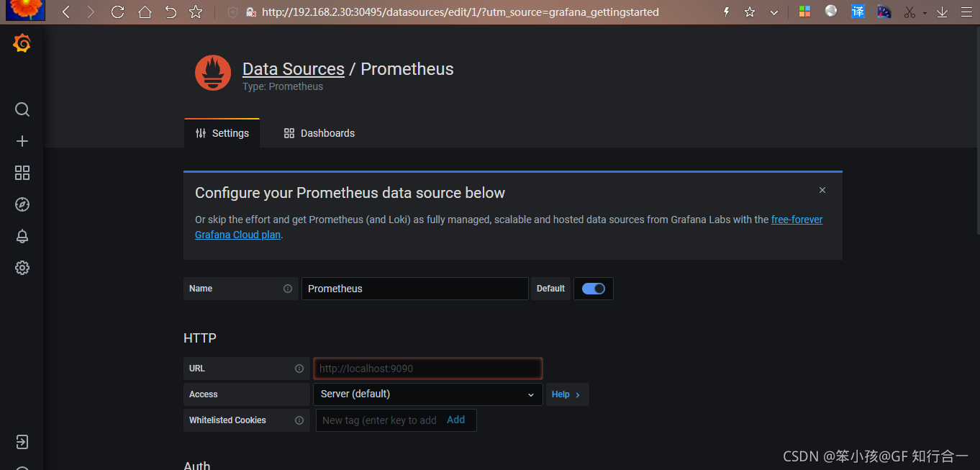The image size is (980, 470).
Task: Click the 'Type: Prometheus' subtitle text
Action: pyautogui.click(x=283, y=86)
